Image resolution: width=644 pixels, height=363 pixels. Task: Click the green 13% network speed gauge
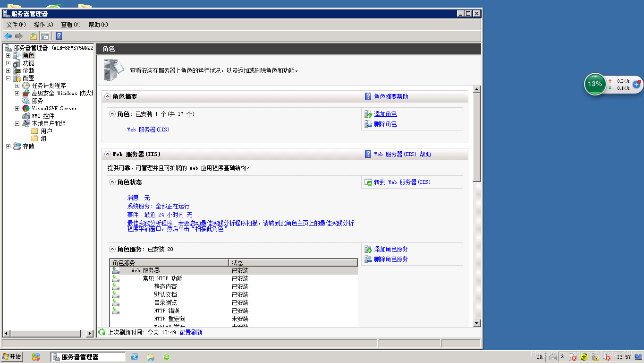click(595, 84)
